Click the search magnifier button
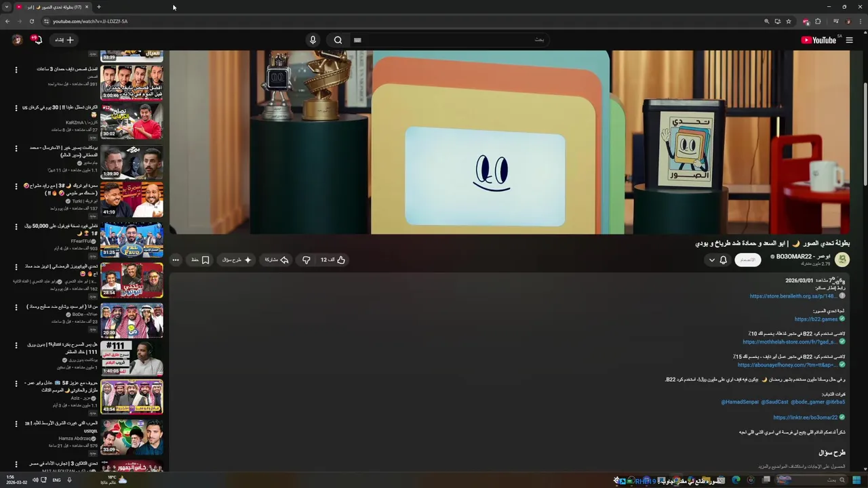This screenshot has width=868, height=488. (x=338, y=40)
